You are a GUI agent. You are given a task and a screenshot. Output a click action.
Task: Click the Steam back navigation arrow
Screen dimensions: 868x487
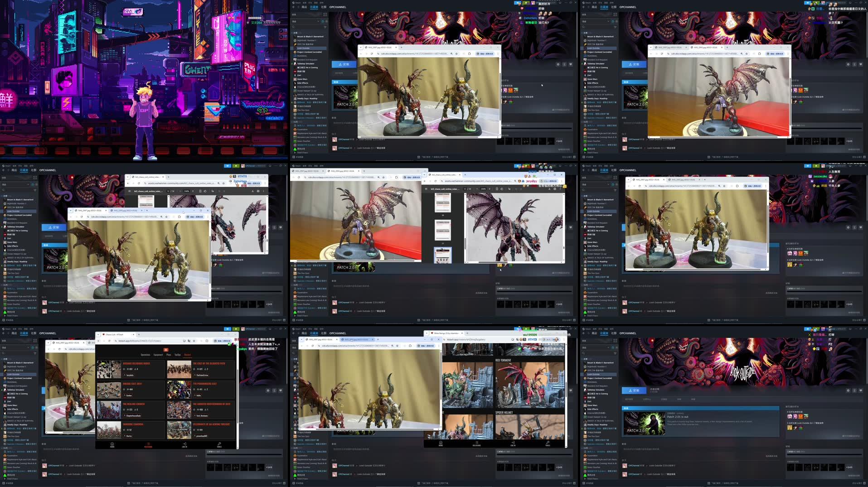pos(584,333)
